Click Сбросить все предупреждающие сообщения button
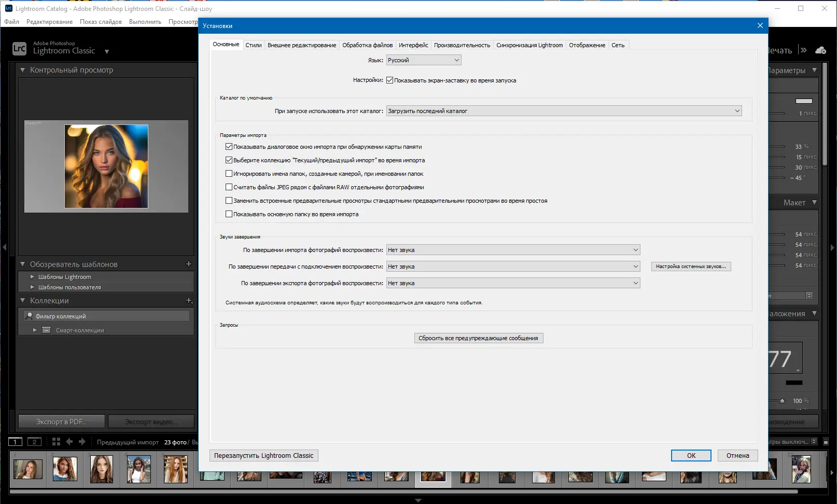The image size is (837, 504). pos(478,338)
